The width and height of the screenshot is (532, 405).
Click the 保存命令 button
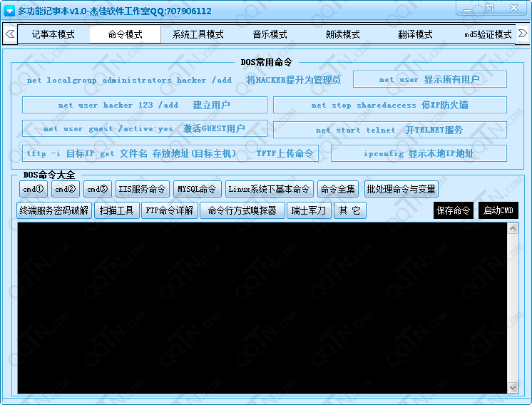pos(453,210)
